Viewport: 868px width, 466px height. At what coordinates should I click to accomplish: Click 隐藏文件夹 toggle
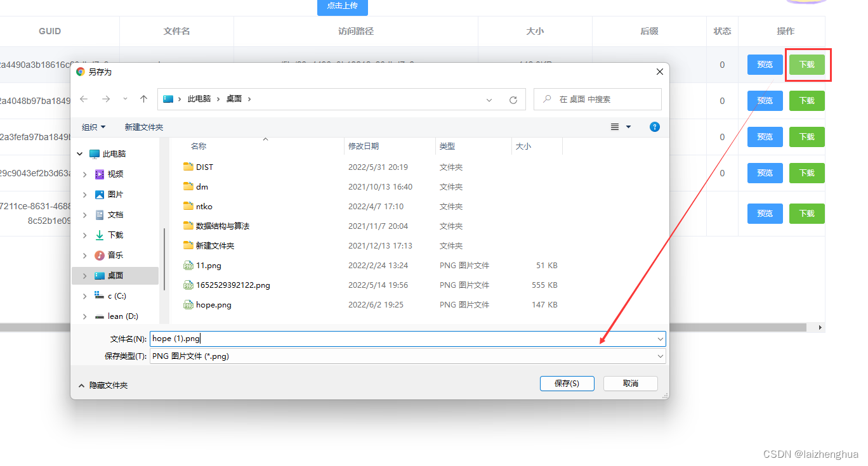tap(103, 385)
